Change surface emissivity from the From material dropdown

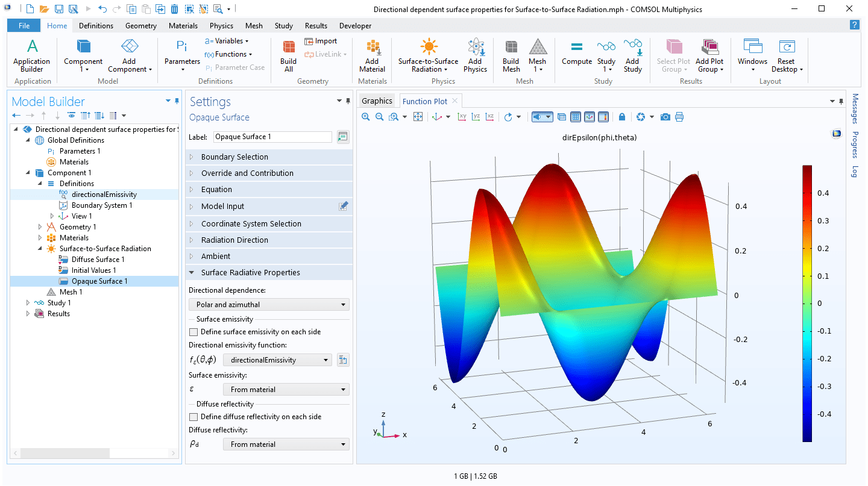click(x=286, y=389)
